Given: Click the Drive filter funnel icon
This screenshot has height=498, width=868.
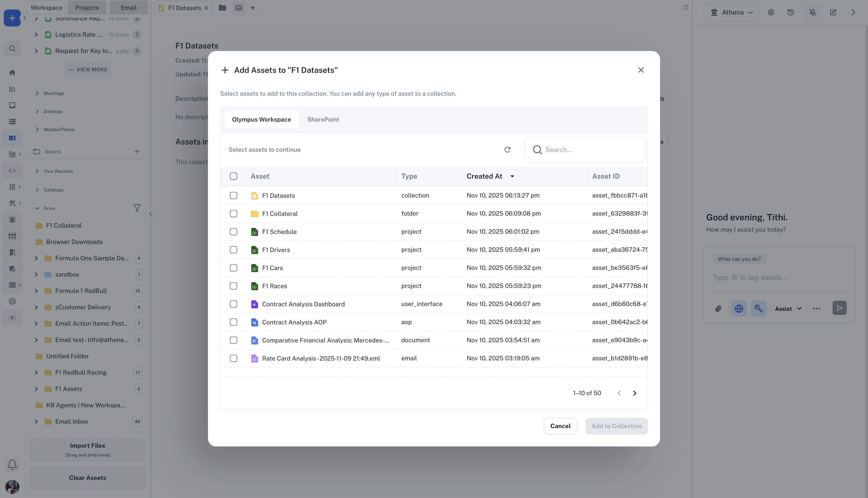Looking at the screenshot, I should coord(137,208).
